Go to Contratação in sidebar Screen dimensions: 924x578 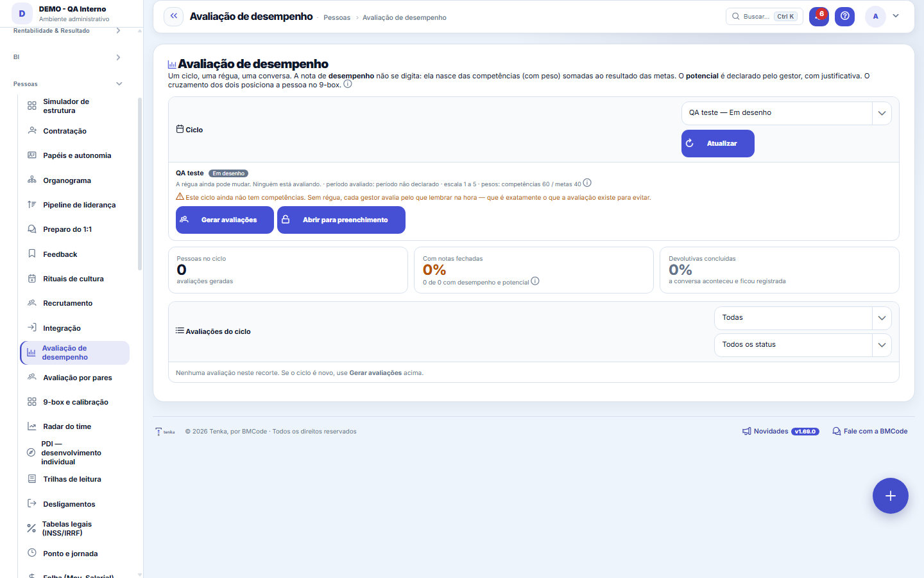pyautogui.click(x=75, y=131)
